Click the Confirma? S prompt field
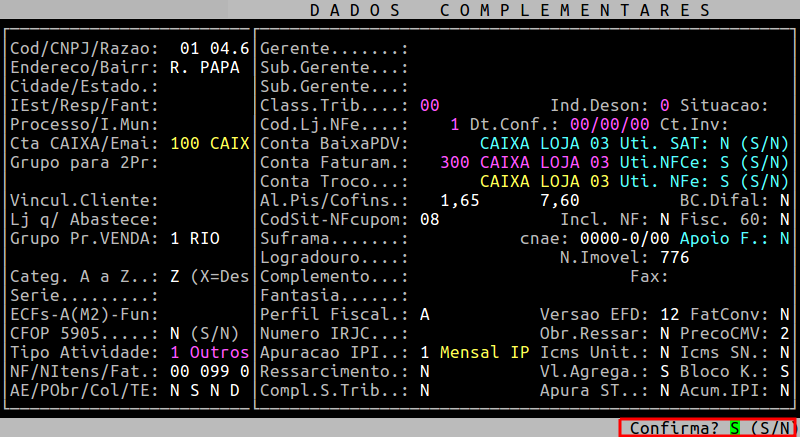Viewport: 800px width, 437px height. (x=734, y=428)
